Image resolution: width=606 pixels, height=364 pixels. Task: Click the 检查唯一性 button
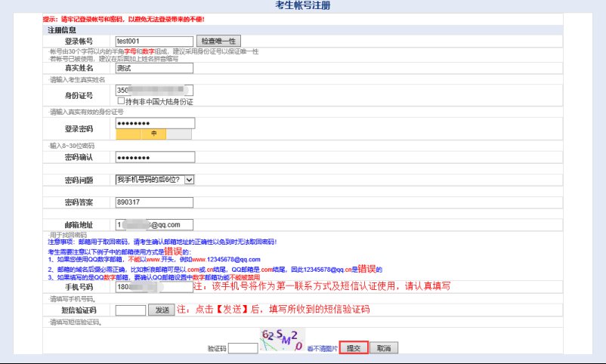[x=218, y=41]
